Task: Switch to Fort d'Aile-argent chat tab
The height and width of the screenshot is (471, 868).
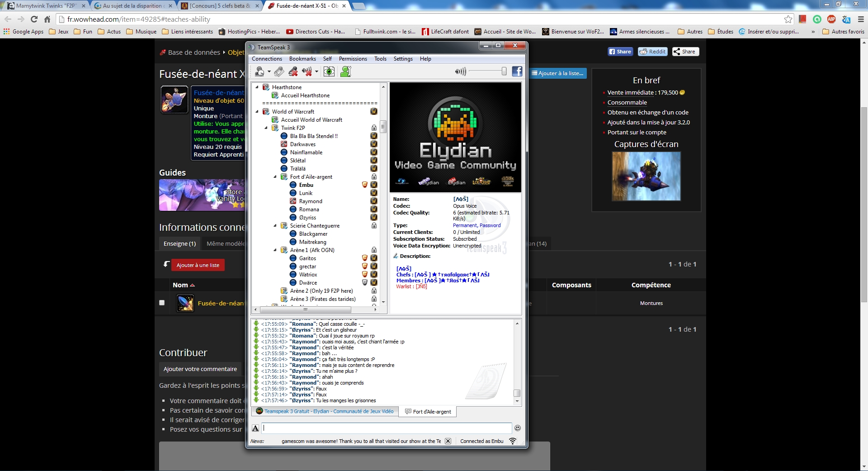Action: pos(428,412)
